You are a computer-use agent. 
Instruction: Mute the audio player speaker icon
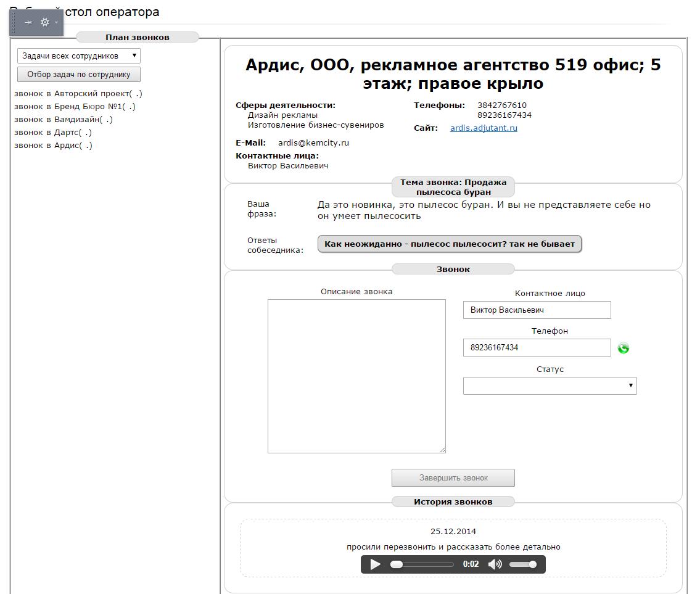coord(495,564)
